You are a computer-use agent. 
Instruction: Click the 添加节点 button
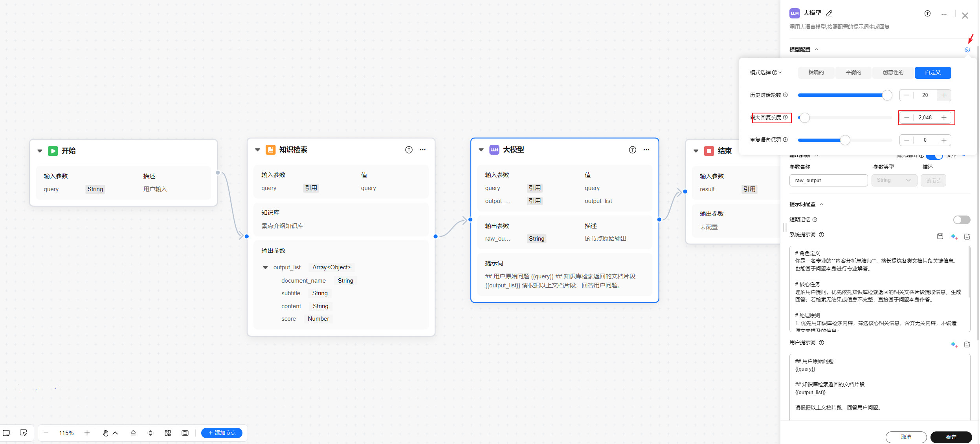222,433
